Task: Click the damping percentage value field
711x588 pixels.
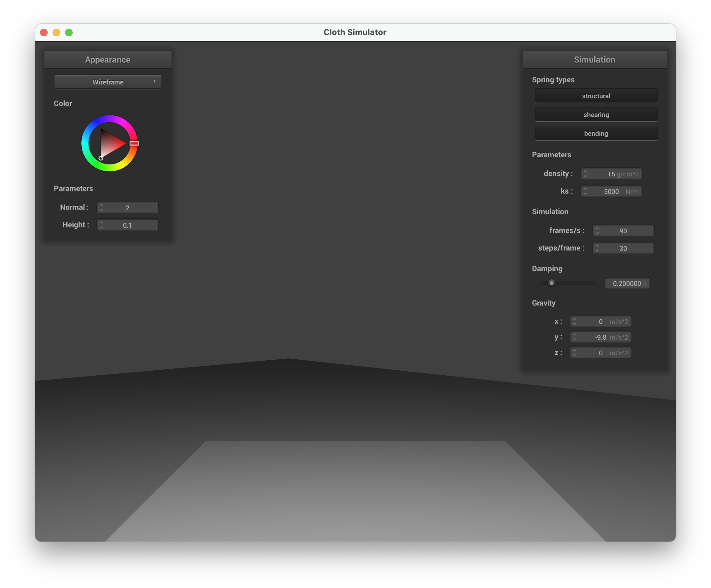Action: coord(627,283)
